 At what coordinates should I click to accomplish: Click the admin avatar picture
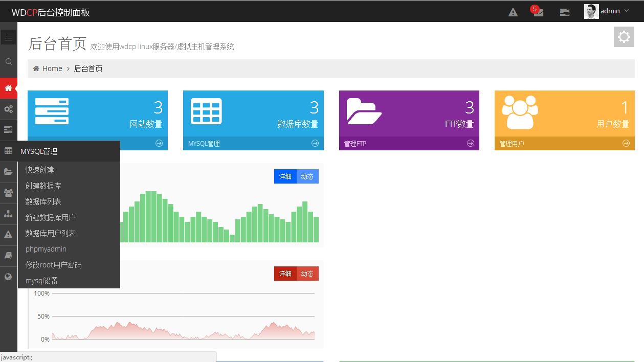pyautogui.click(x=591, y=11)
